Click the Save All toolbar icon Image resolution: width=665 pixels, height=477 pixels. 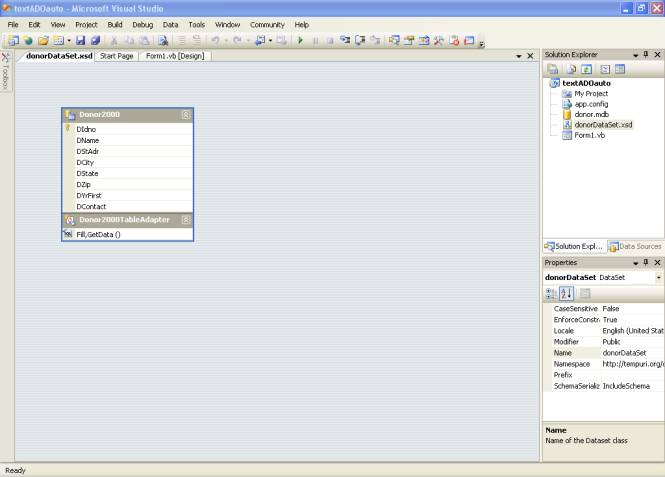click(95, 41)
